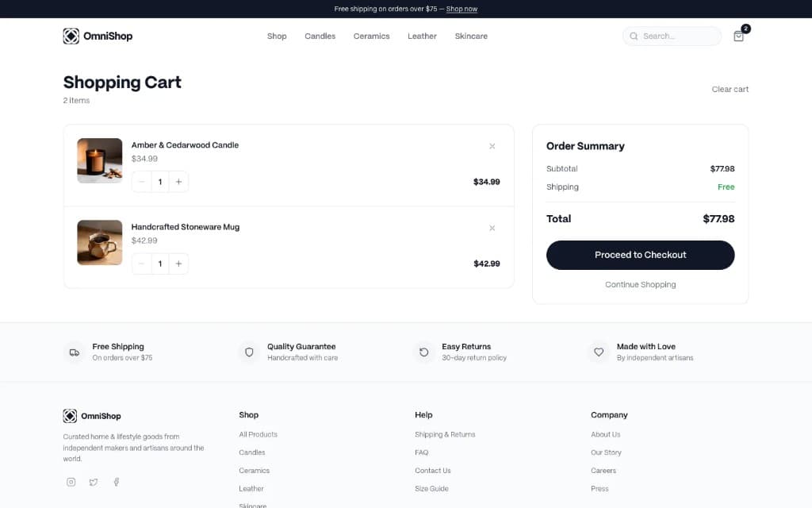The image size is (812, 508).
Task: Open the Instagram icon in footer
Action: tap(71, 482)
